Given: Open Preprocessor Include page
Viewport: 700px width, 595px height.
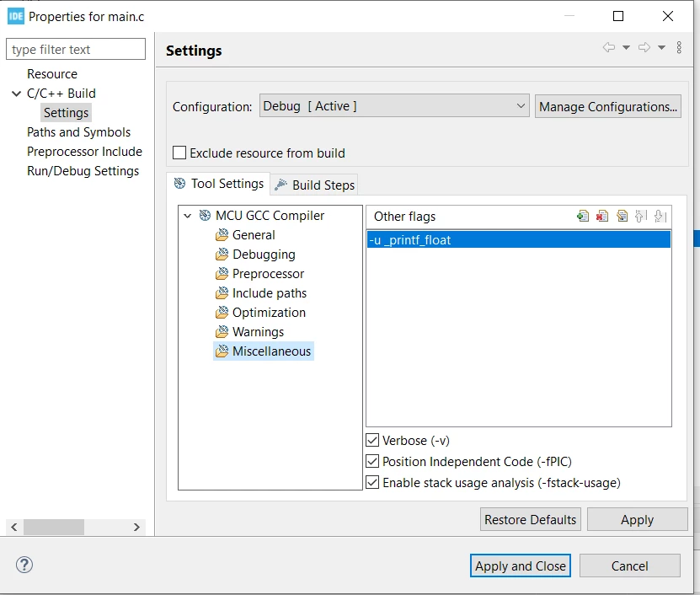Looking at the screenshot, I should tap(84, 152).
